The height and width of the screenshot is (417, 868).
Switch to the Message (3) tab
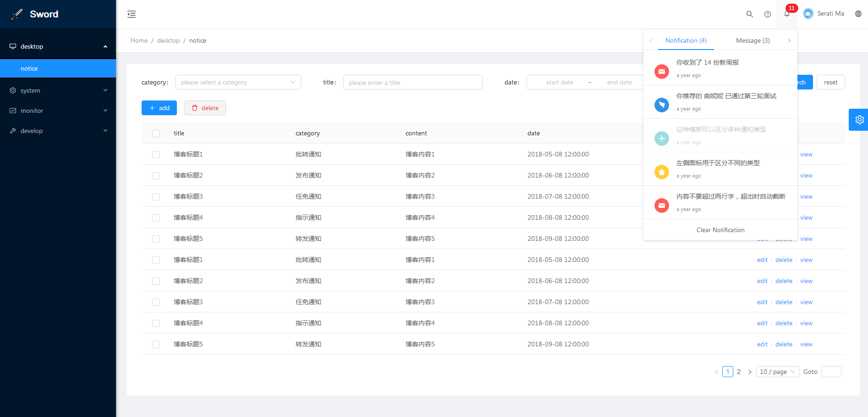point(753,41)
